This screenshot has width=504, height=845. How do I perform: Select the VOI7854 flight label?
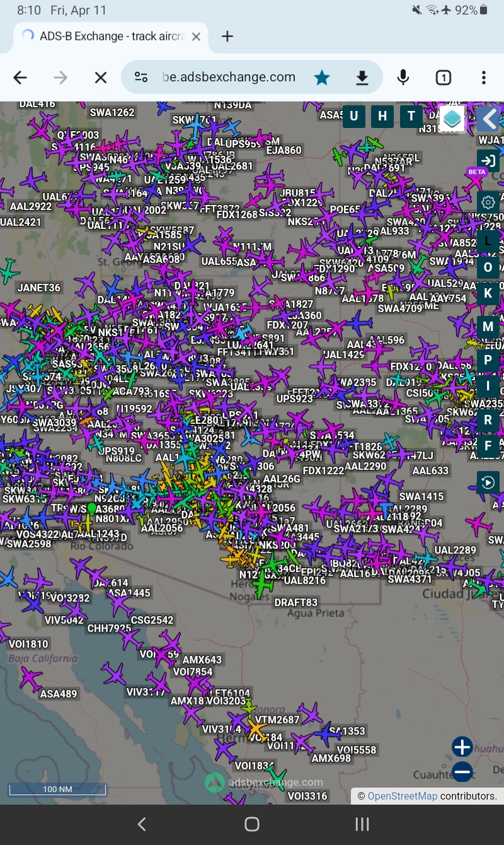193,672
